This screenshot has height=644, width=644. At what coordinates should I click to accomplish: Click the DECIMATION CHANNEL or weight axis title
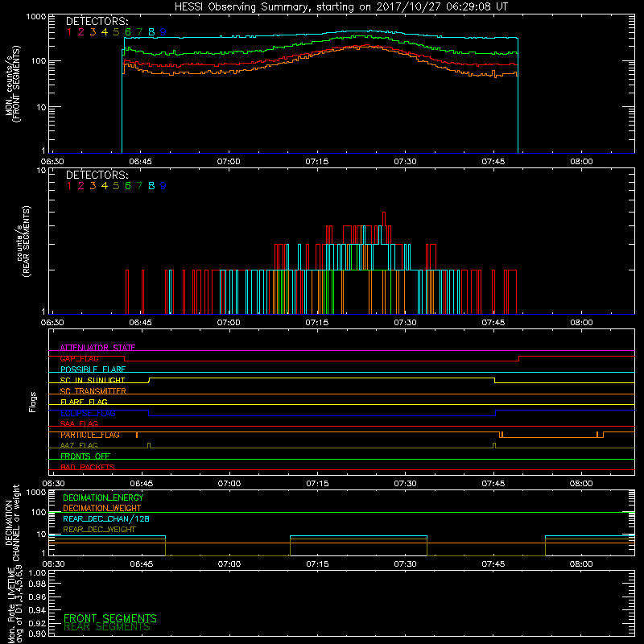[x=13, y=523]
